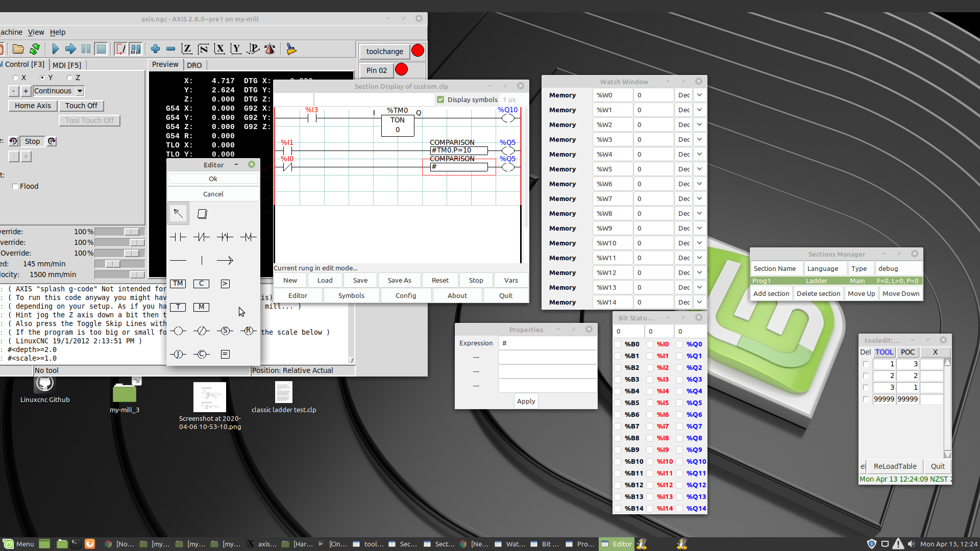This screenshot has width=980, height=551.
Task: Toggle %B10 bit checkbox in Bit Status
Action: point(618,462)
